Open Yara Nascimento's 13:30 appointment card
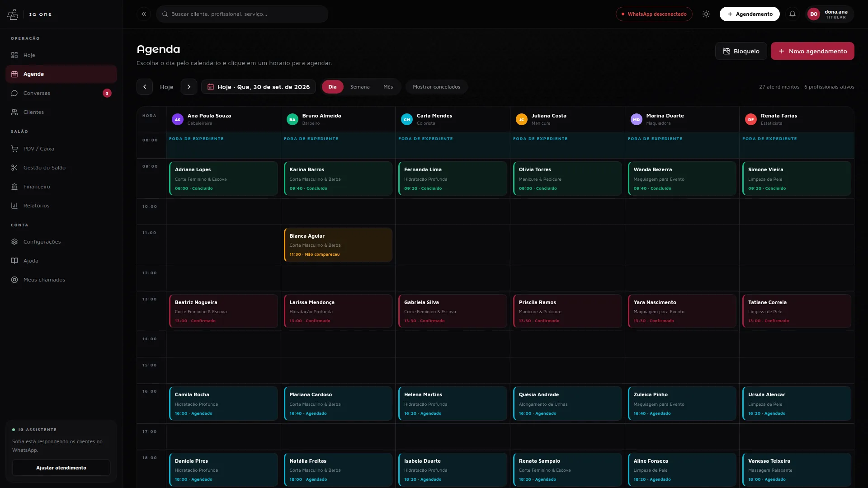This screenshot has height=488, width=868. [x=682, y=311]
